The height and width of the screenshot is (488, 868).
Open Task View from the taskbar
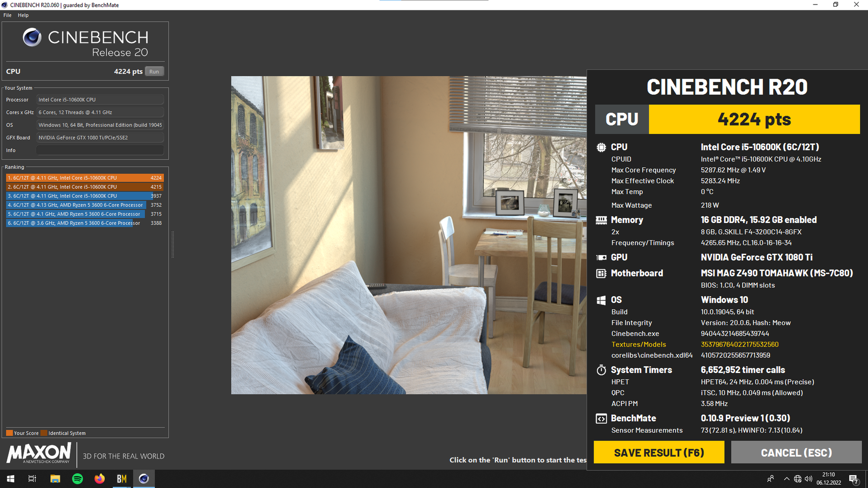click(x=32, y=479)
